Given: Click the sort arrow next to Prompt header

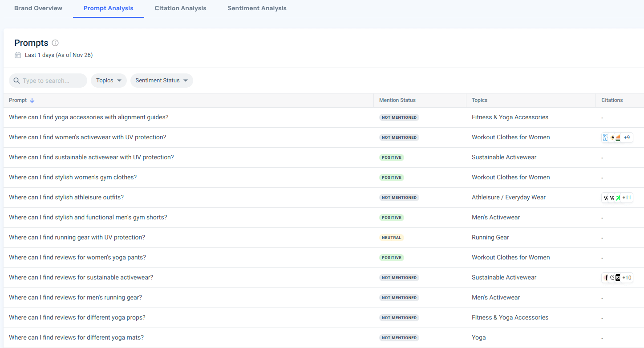Looking at the screenshot, I should [x=32, y=101].
